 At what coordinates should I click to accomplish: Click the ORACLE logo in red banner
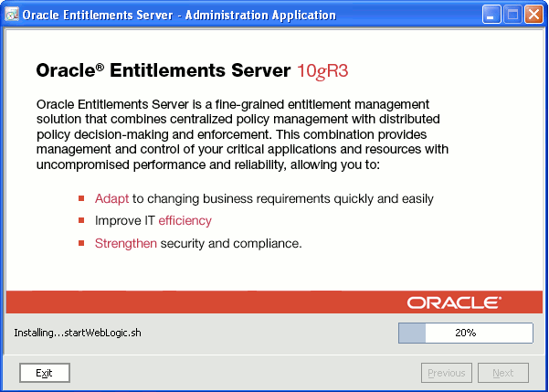454,302
